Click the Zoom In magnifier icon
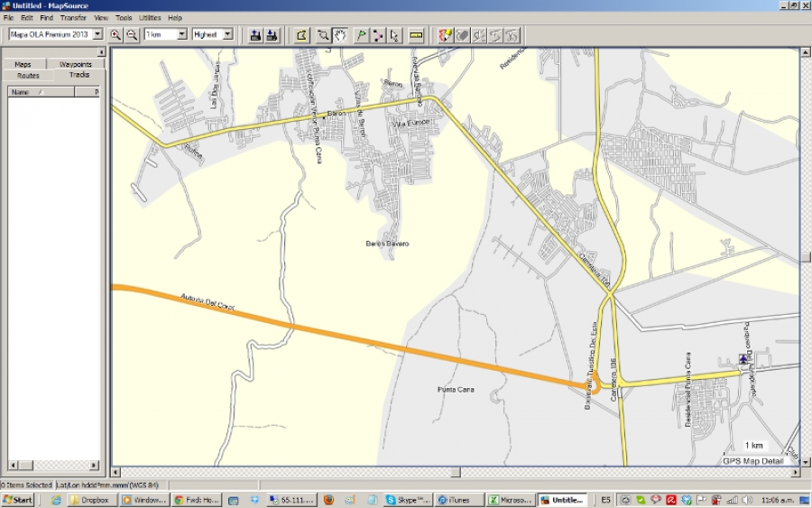Image resolution: width=812 pixels, height=508 pixels. coord(115,35)
